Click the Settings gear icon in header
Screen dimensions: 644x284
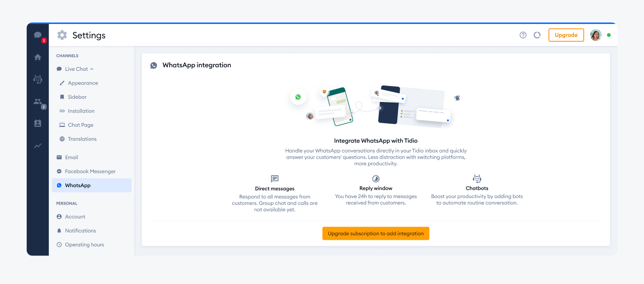coord(62,35)
